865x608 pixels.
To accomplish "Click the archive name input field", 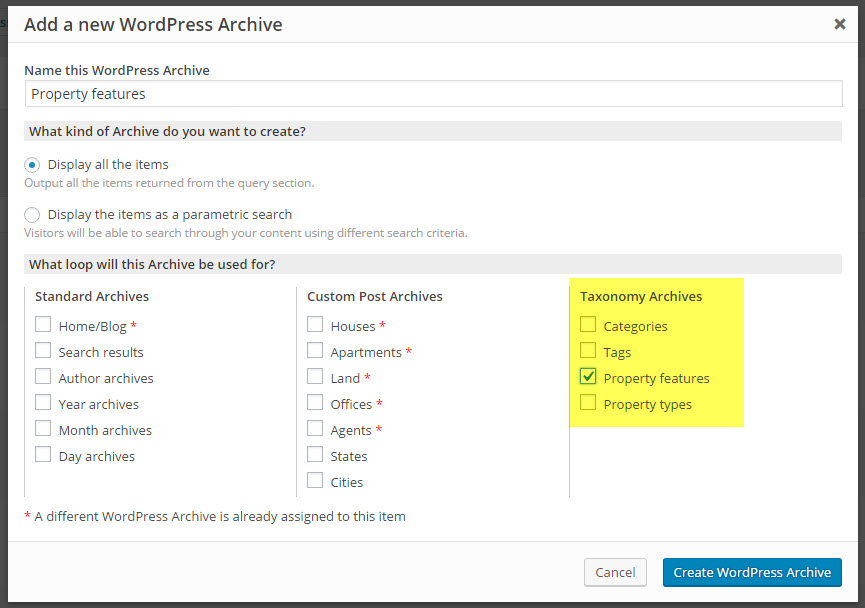I will pyautogui.click(x=434, y=94).
